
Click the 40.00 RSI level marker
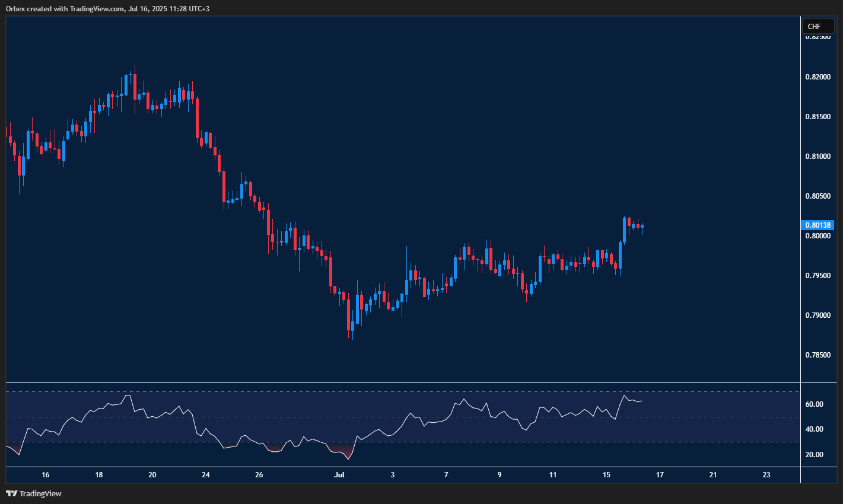point(816,428)
